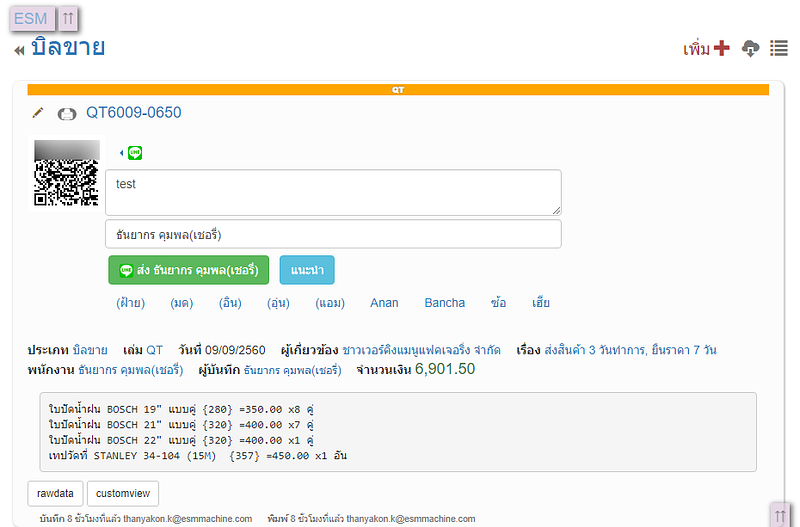Click the pencil edit icon beside QT6009-0650
The height and width of the screenshot is (527, 800).
coord(38,113)
